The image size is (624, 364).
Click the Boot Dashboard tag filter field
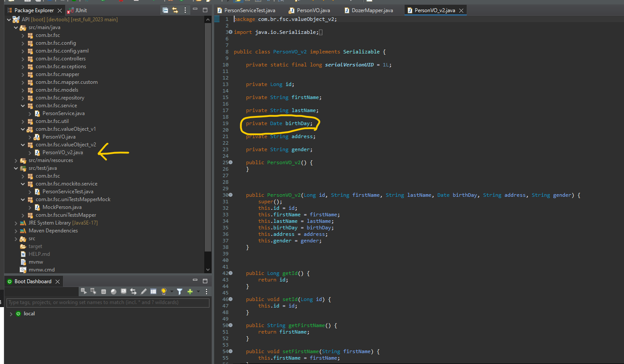[x=108, y=302]
